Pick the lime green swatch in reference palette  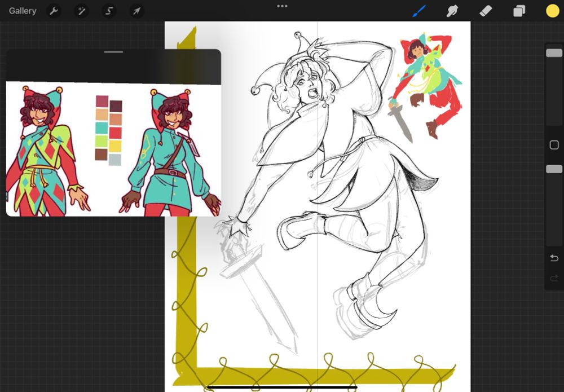click(x=102, y=141)
